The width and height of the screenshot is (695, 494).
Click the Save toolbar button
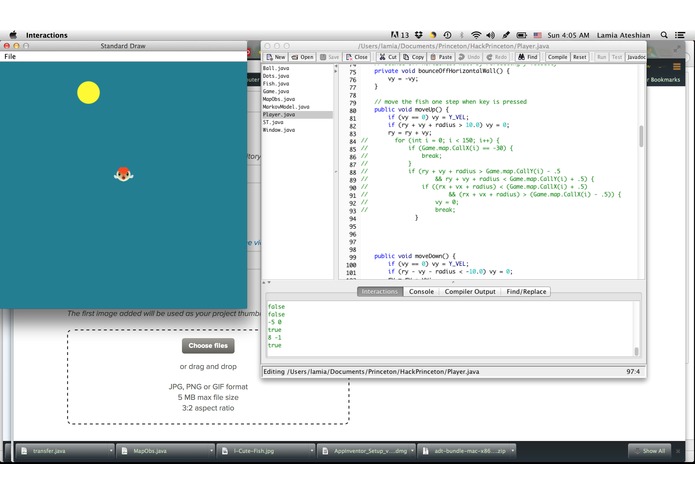pos(330,57)
